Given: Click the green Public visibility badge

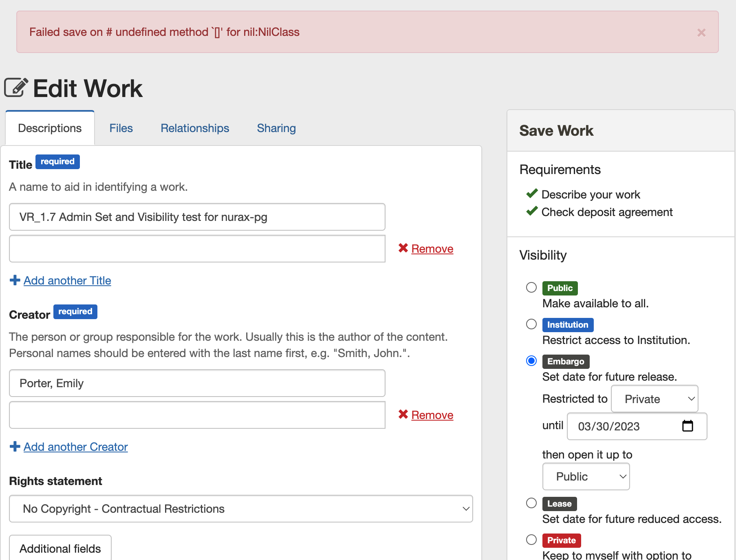Looking at the screenshot, I should pyautogui.click(x=560, y=288).
